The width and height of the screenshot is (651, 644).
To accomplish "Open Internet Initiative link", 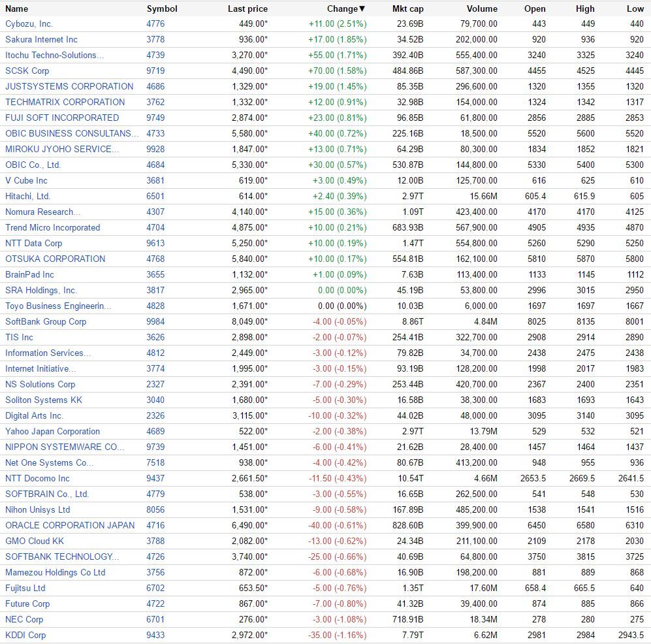I will 40,369.
